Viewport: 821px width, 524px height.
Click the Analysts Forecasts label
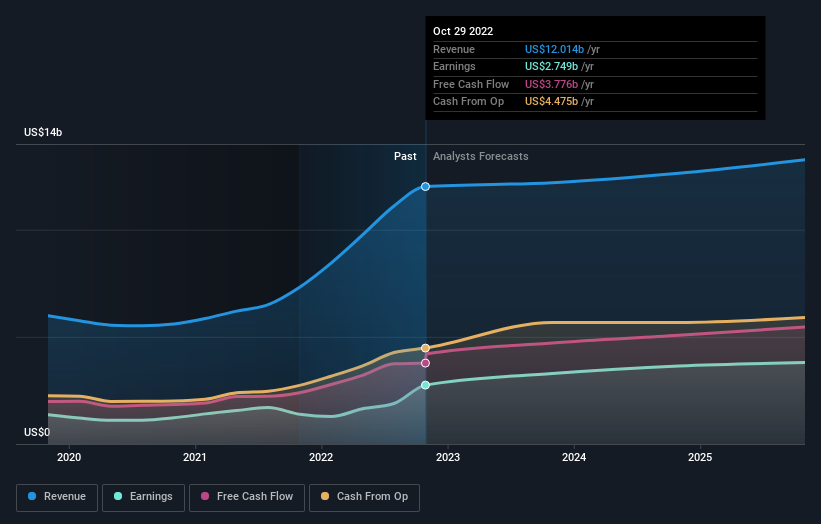481,156
